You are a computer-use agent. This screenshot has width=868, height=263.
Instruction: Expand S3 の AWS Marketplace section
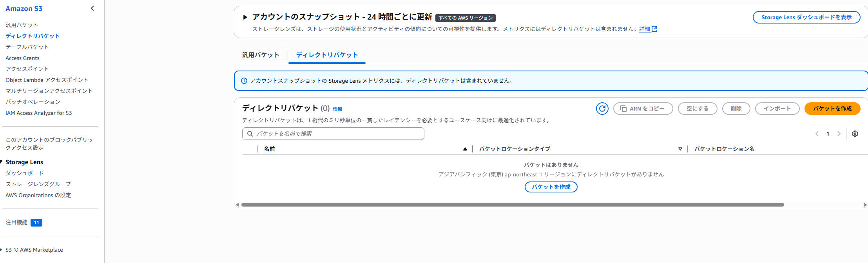tap(1, 250)
